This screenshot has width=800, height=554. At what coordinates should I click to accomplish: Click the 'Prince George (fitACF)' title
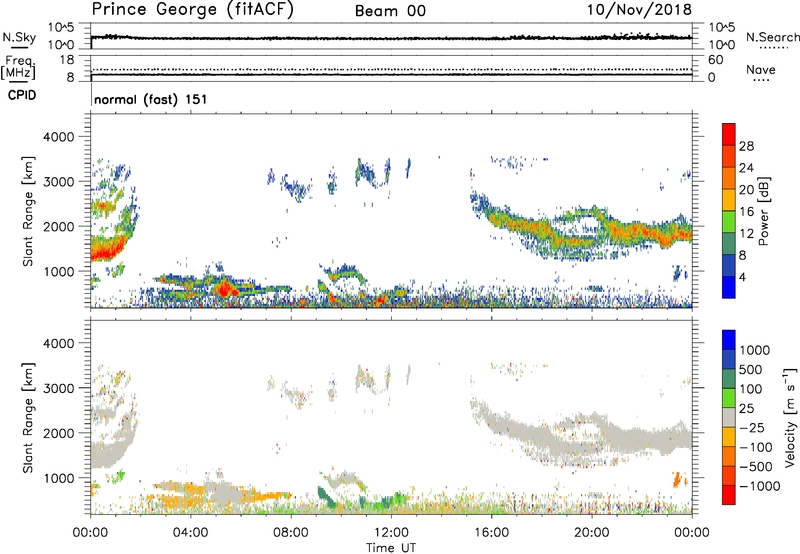click(x=193, y=9)
